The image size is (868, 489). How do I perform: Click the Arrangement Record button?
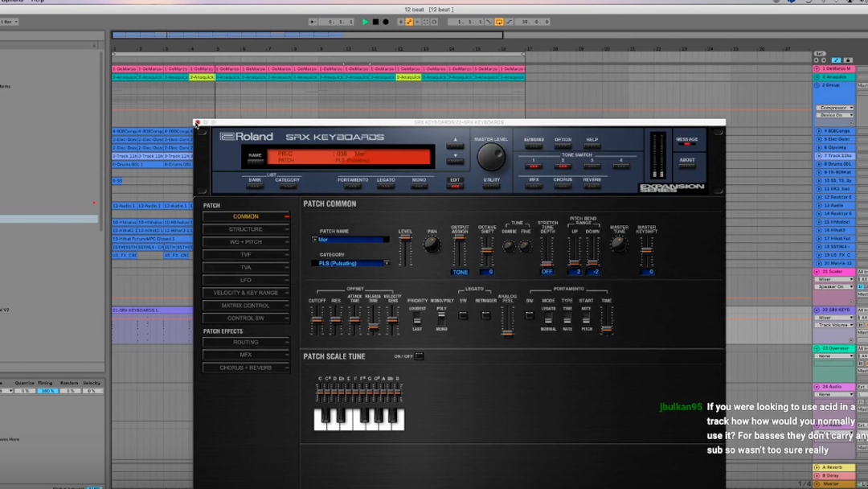click(x=386, y=22)
